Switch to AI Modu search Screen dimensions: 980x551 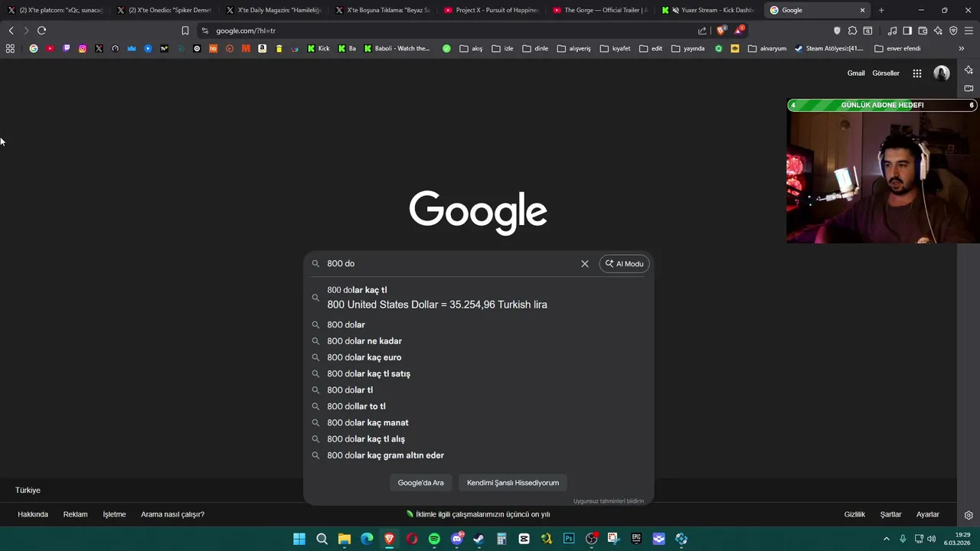pos(624,263)
